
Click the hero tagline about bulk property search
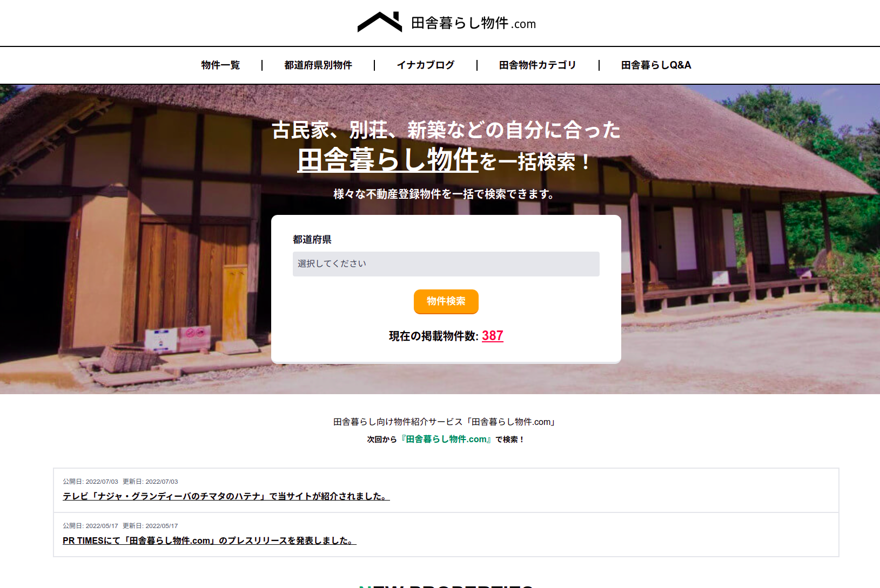coord(442,195)
